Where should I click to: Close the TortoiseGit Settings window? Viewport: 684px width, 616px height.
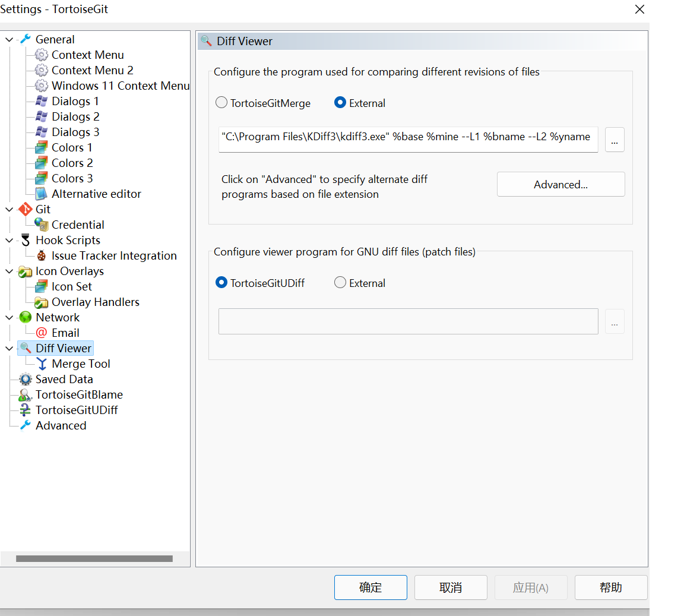pyautogui.click(x=639, y=9)
